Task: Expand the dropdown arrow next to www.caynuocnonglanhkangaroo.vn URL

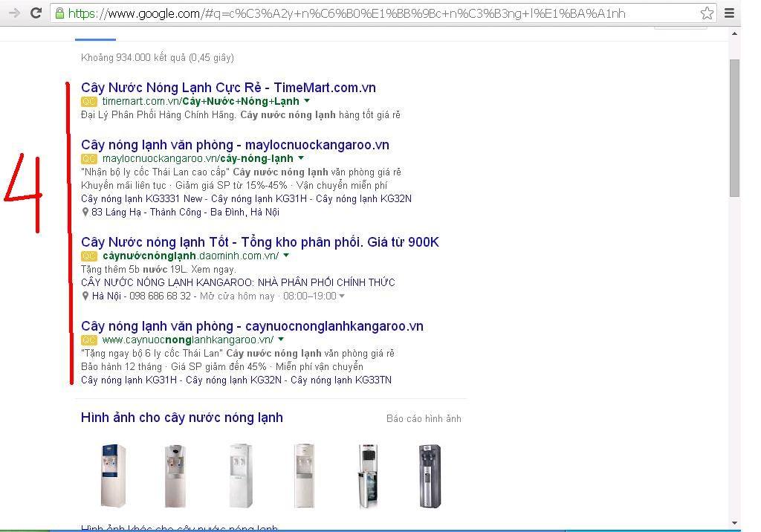Action: (x=281, y=340)
